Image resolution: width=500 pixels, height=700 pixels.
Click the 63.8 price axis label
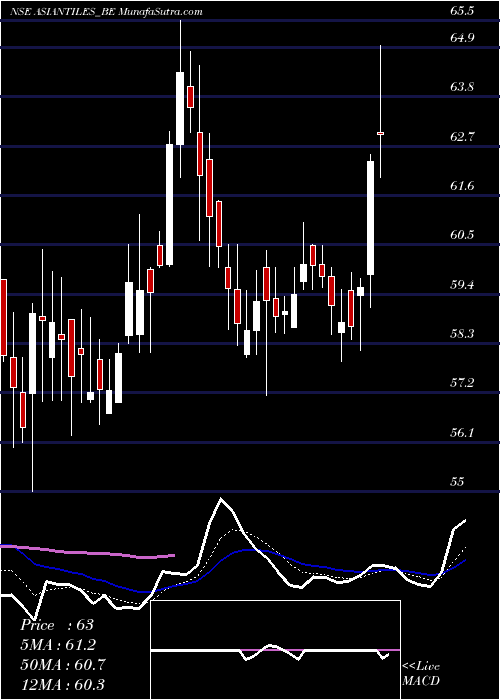coord(462,87)
